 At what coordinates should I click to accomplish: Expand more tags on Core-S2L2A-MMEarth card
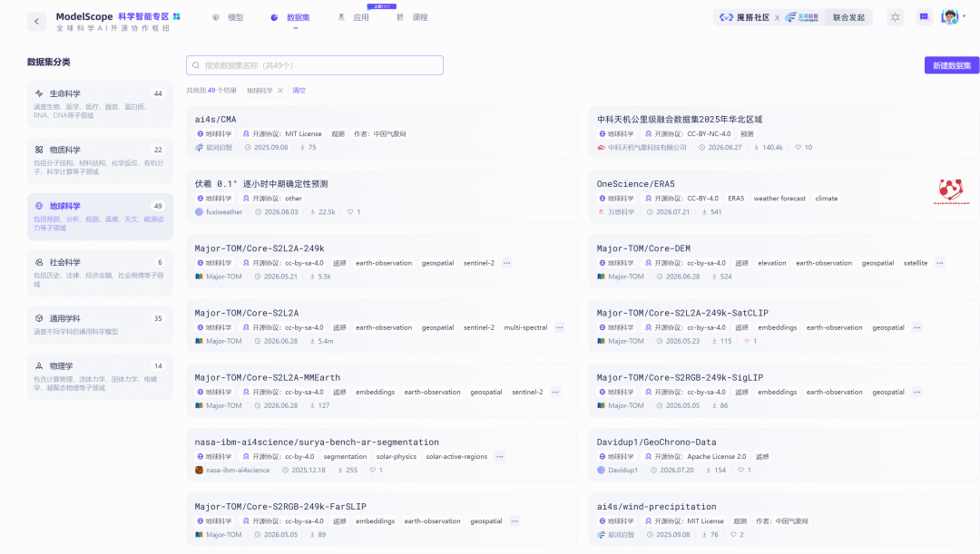pyautogui.click(x=555, y=393)
